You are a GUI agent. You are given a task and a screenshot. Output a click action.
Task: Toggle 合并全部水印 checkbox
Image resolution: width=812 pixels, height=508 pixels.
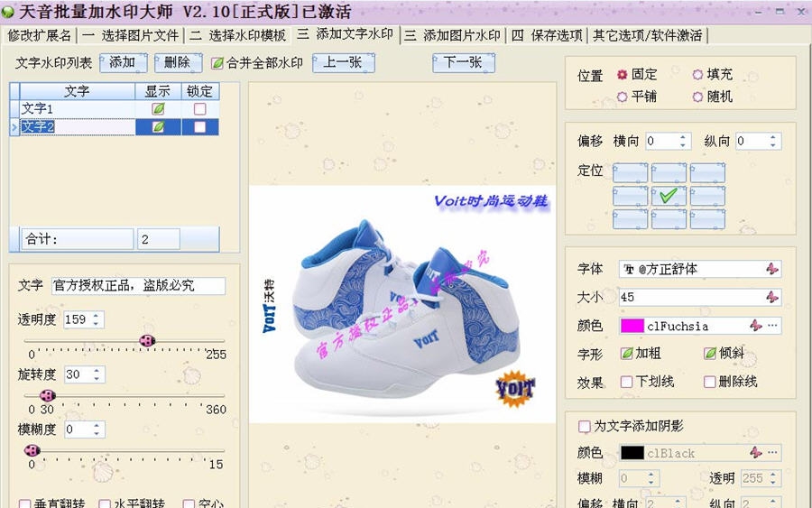tap(217, 63)
